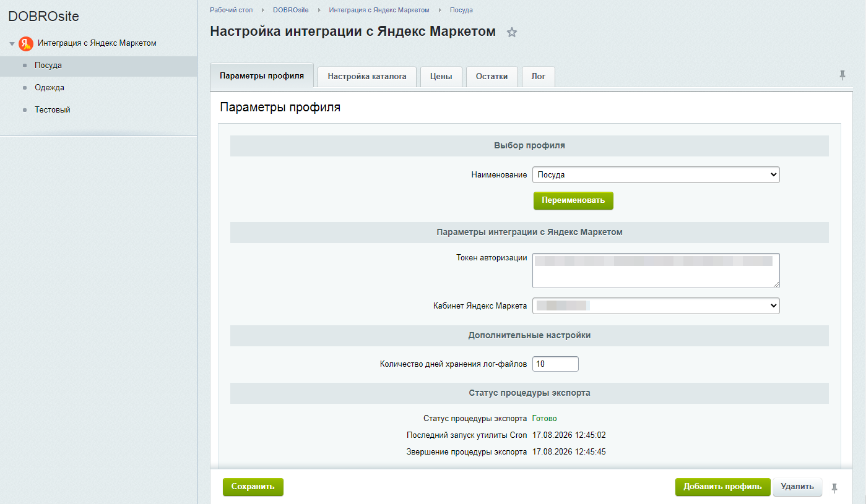Open the Цены tab
This screenshot has height=504, width=866.
click(441, 77)
